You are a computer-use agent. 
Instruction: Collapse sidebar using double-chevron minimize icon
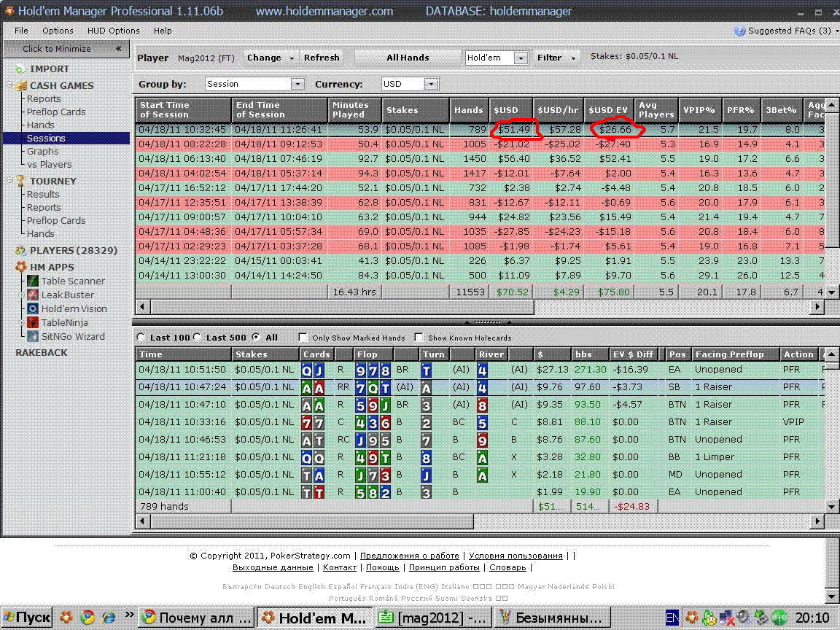click(x=118, y=49)
